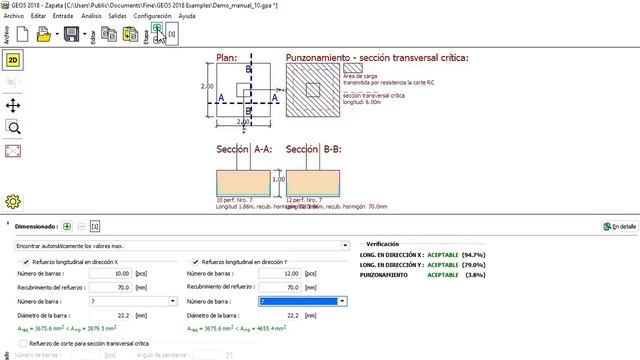Add a construction stage in the toolbar
This screenshot has width=640, height=360.
point(157,27)
